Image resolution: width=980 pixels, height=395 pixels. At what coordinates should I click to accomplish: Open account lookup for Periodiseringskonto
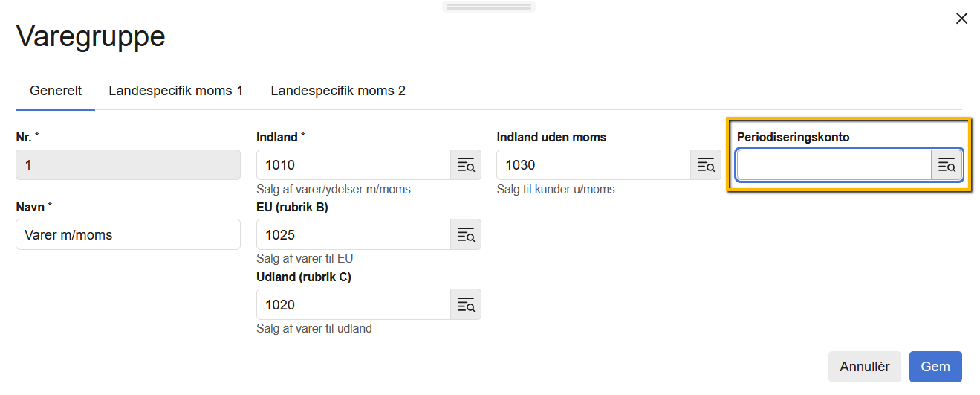(x=947, y=165)
